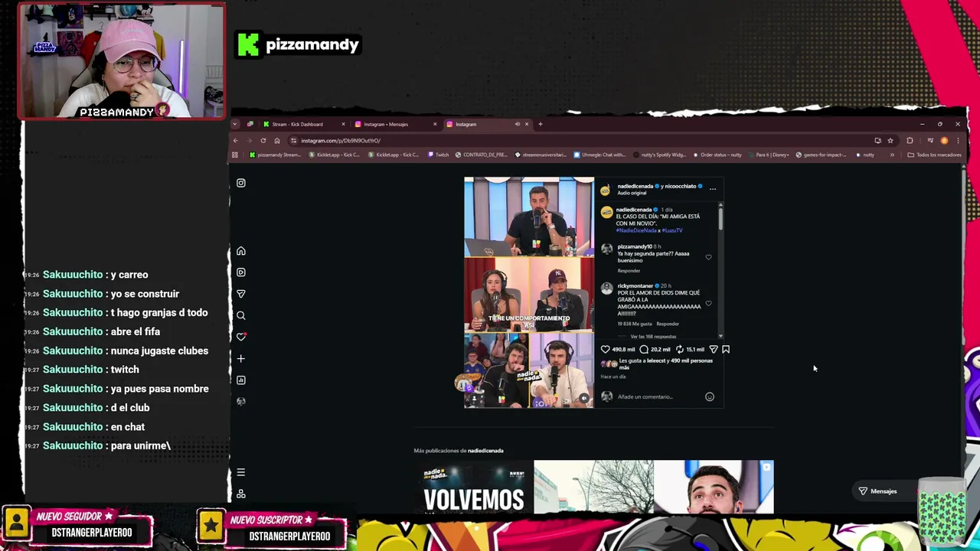This screenshot has height=551, width=980.
Task: Open pizzamandy Stream bookmark
Action: pyautogui.click(x=276, y=155)
